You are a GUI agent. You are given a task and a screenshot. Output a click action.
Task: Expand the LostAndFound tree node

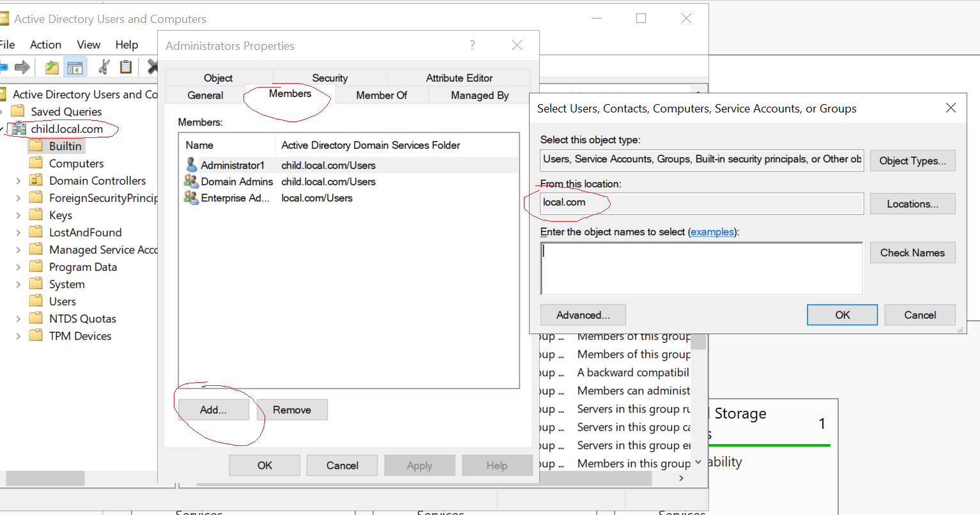[x=18, y=233]
